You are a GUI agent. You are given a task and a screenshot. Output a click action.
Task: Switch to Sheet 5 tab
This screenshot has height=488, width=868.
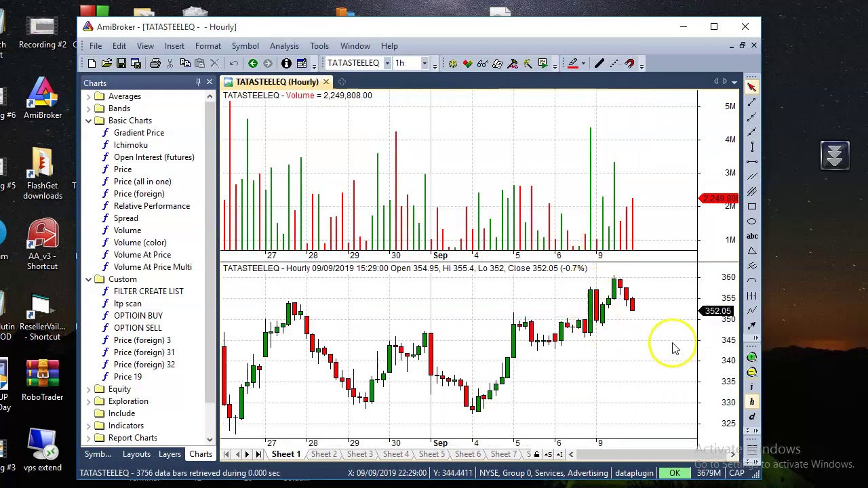(x=431, y=454)
